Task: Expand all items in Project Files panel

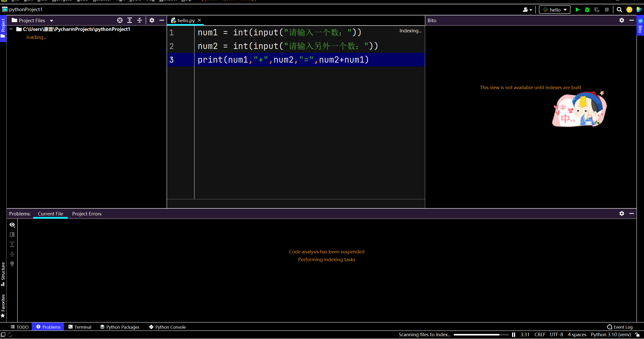Action: pos(130,20)
